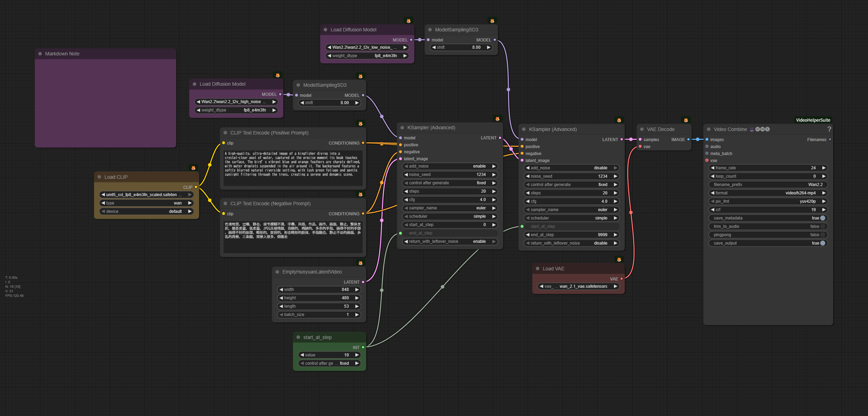Image resolution: width=868 pixels, height=416 pixels.
Task: Click the collapse dot on start_at_step node
Action: 298,337
